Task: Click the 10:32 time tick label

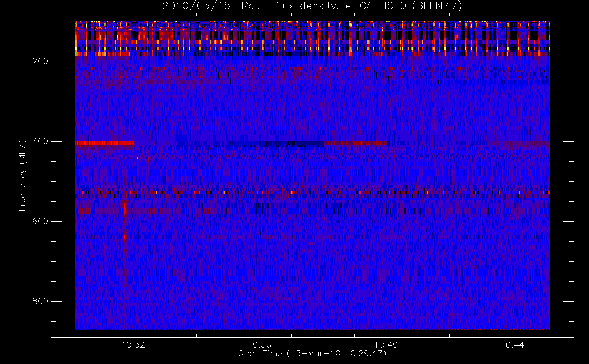Action: (133, 345)
